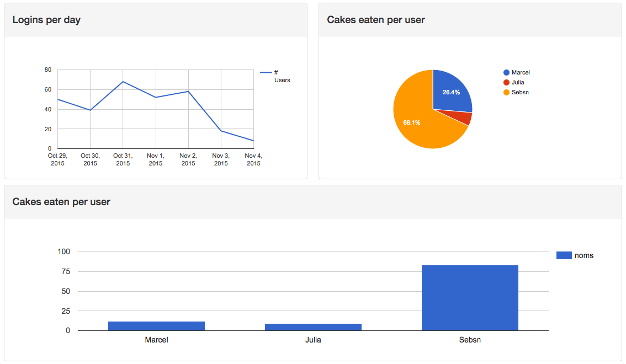Click the Nov 2, 2015 axis label
This screenshot has height=364, width=626.
188,159
